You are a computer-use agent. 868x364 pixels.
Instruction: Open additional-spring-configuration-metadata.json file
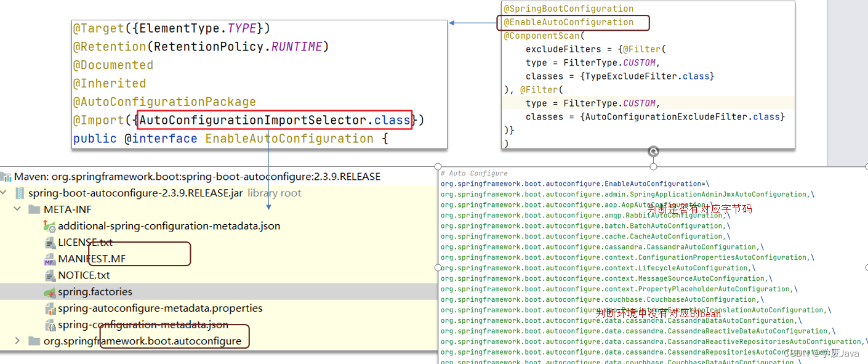coord(169,226)
